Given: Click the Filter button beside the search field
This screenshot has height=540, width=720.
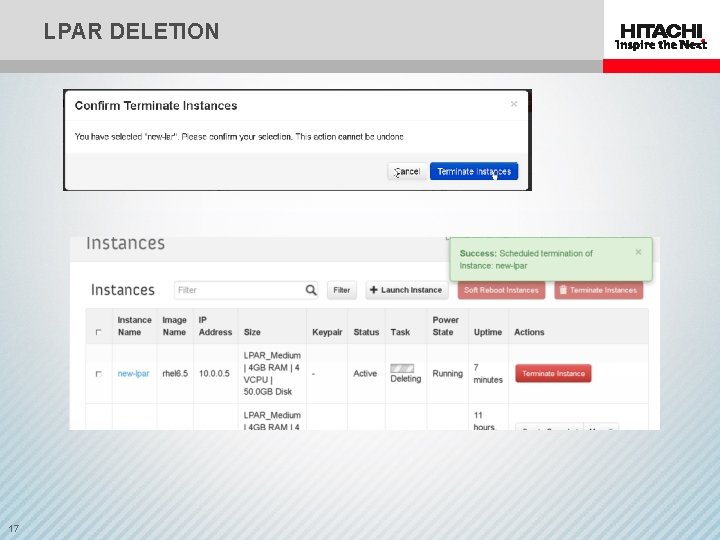Looking at the screenshot, I should coord(342,290).
